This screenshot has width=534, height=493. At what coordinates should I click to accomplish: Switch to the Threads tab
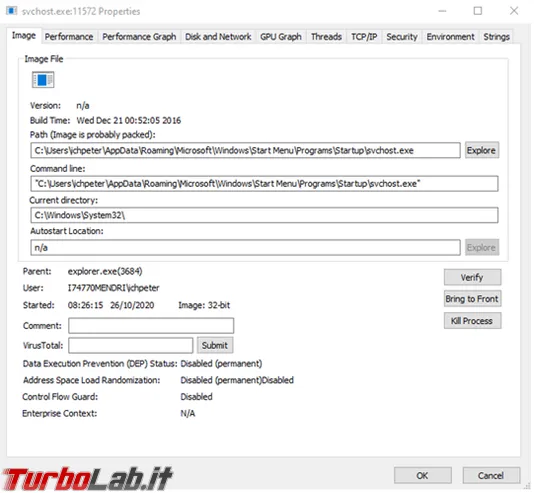(x=326, y=37)
